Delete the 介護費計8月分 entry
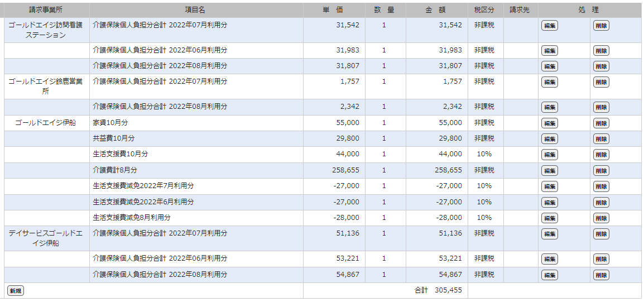 601,171
